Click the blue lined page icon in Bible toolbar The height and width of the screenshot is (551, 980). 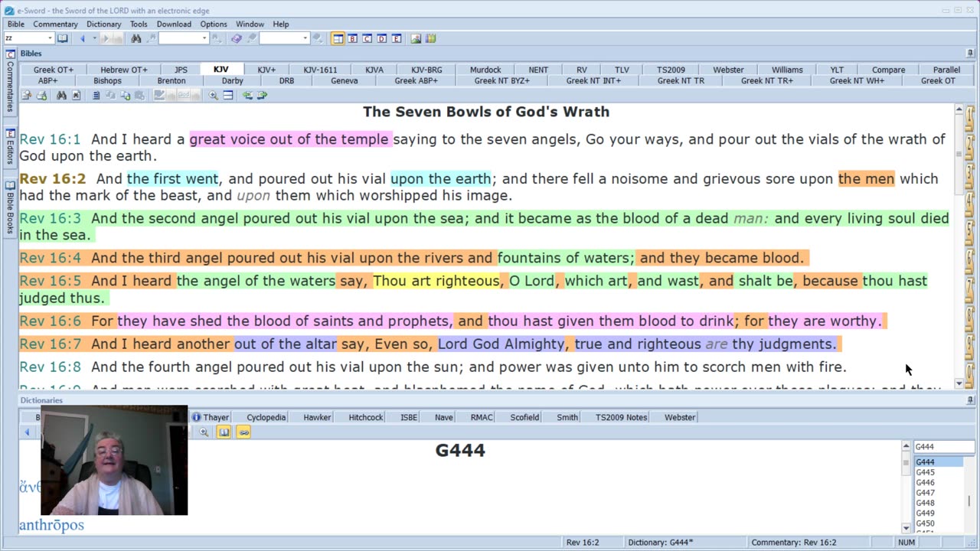[x=96, y=96]
